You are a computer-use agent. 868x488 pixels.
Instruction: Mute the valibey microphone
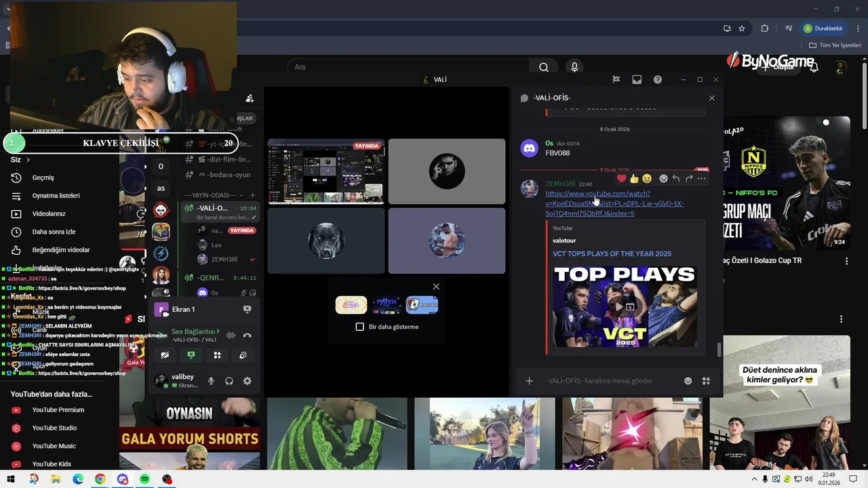(x=211, y=381)
